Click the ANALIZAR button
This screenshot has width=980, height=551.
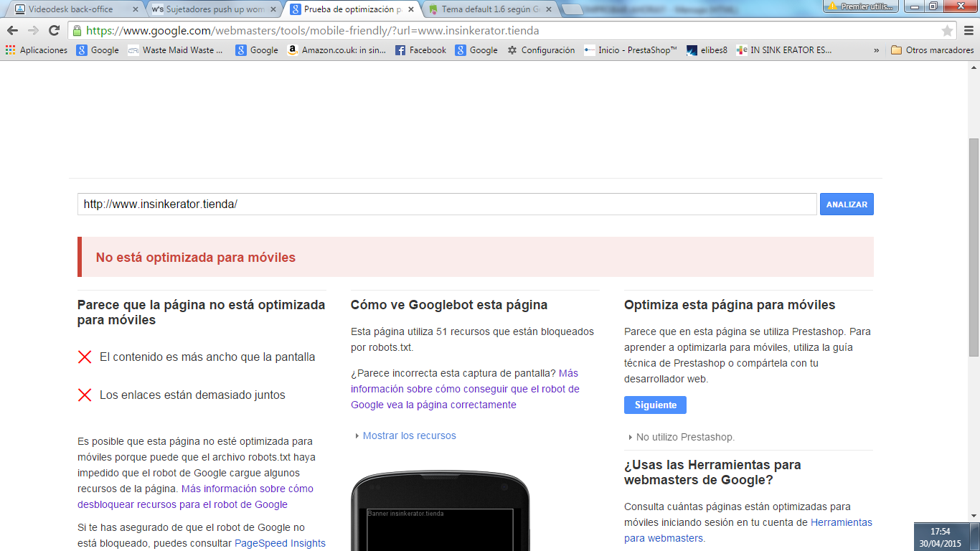point(847,204)
